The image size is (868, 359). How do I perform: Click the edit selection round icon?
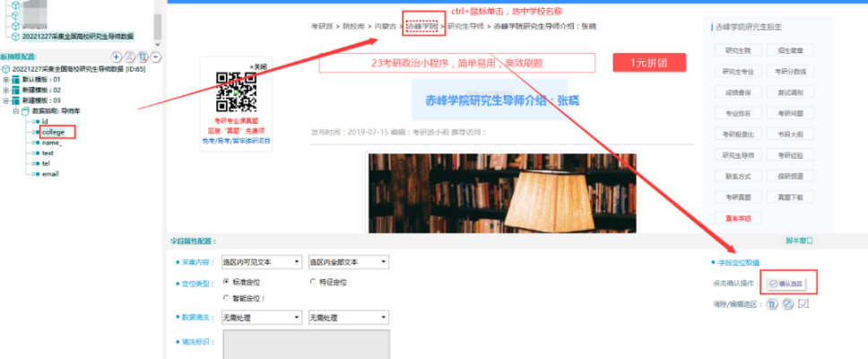(x=786, y=302)
